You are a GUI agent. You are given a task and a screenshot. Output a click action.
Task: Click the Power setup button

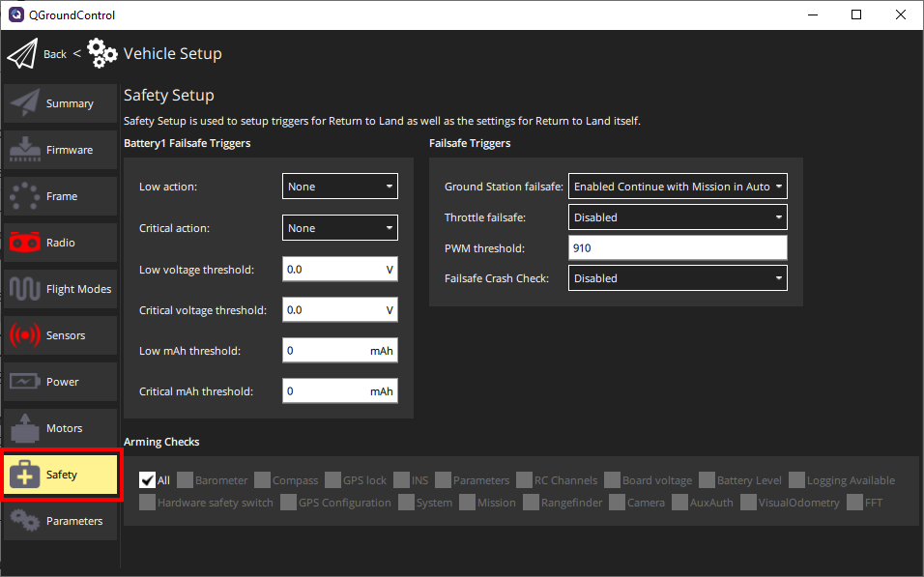tap(61, 382)
